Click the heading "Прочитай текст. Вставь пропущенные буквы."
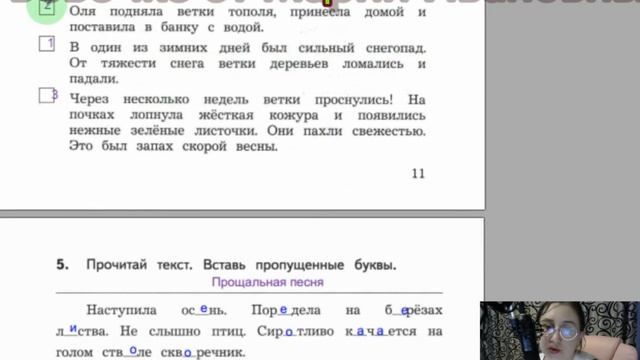 [241, 265]
